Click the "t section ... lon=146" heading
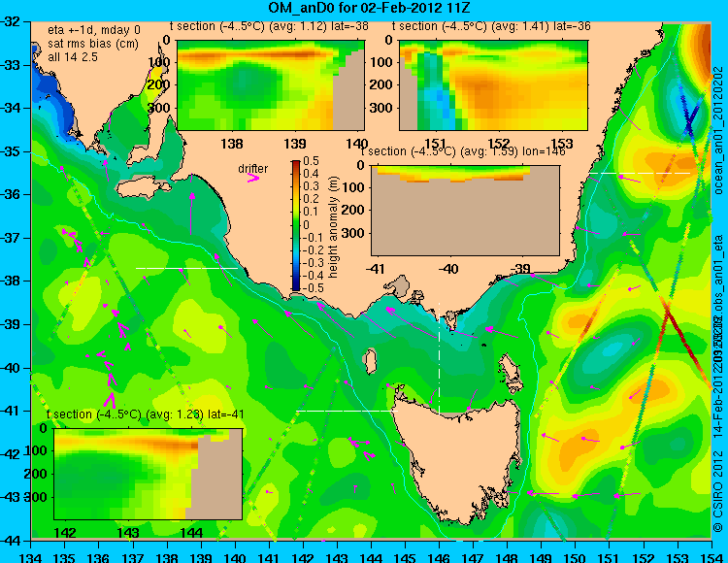 tap(463, 151)
